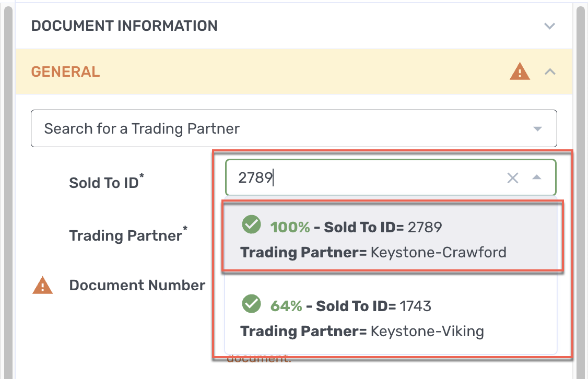
Task: Click the 64% confidence indicator
Action: 286,305
